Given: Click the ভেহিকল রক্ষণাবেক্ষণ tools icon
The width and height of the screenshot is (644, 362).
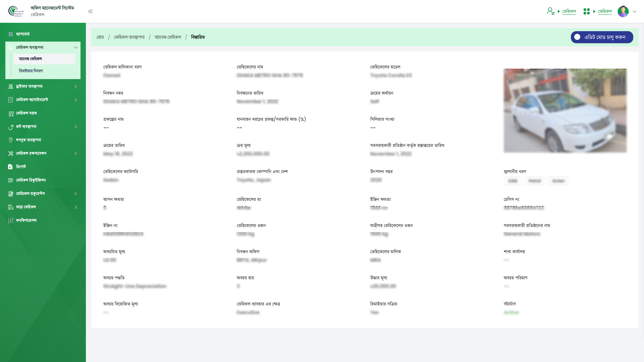Looking at the screenshot, I should [11, 153].
